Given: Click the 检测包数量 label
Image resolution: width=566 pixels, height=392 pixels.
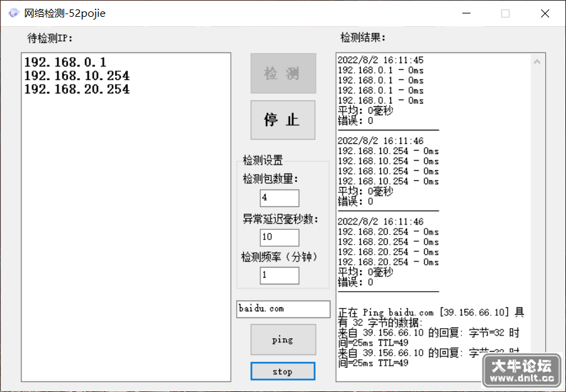Looking at the screenshot, I should point(271,179).
